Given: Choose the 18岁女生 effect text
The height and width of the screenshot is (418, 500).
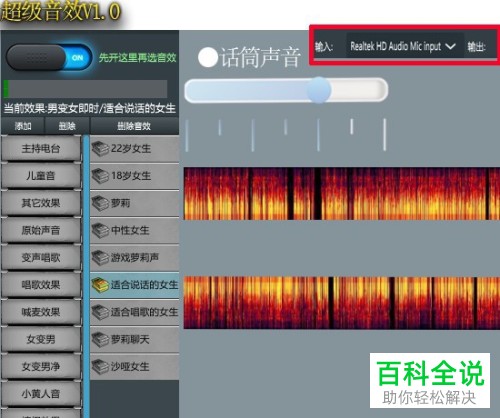Looking at the screenshot, I should tap(131, 176).
